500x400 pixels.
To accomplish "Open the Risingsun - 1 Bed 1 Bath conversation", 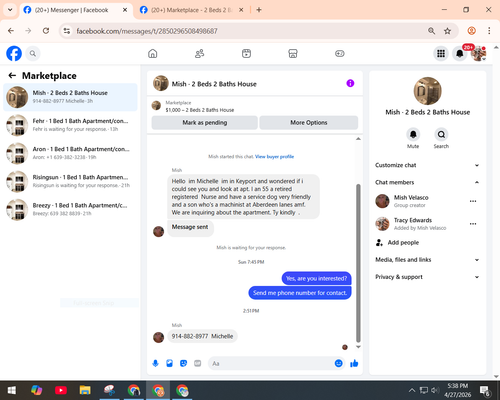I will point(70,181).
